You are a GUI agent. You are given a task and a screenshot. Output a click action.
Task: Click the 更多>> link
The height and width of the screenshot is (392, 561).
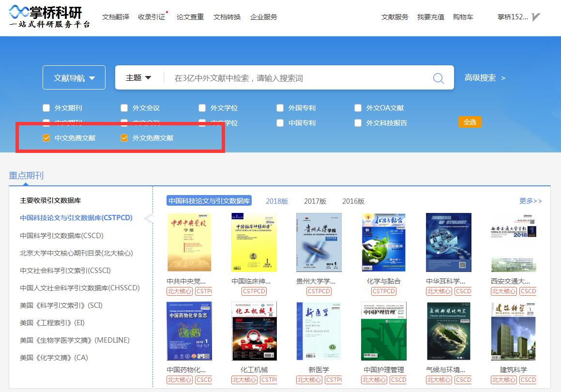(531, 201)
